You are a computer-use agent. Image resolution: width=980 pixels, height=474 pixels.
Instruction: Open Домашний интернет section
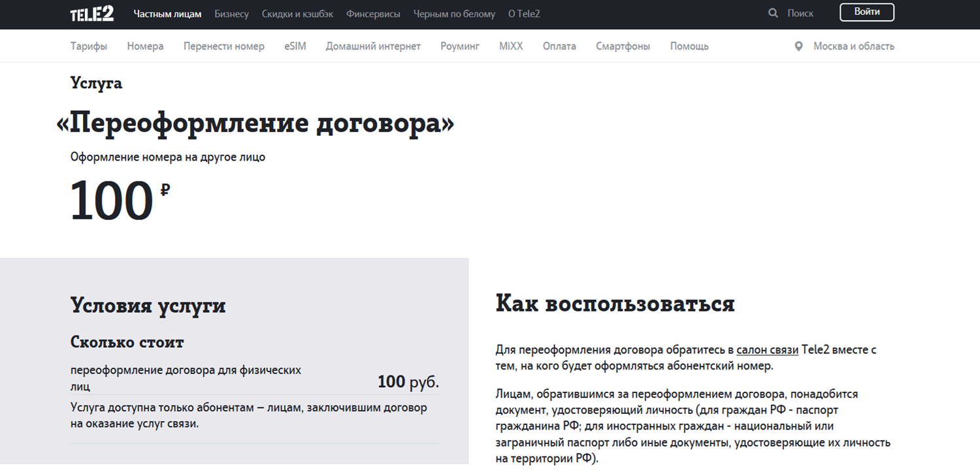(x=373, y=46)
